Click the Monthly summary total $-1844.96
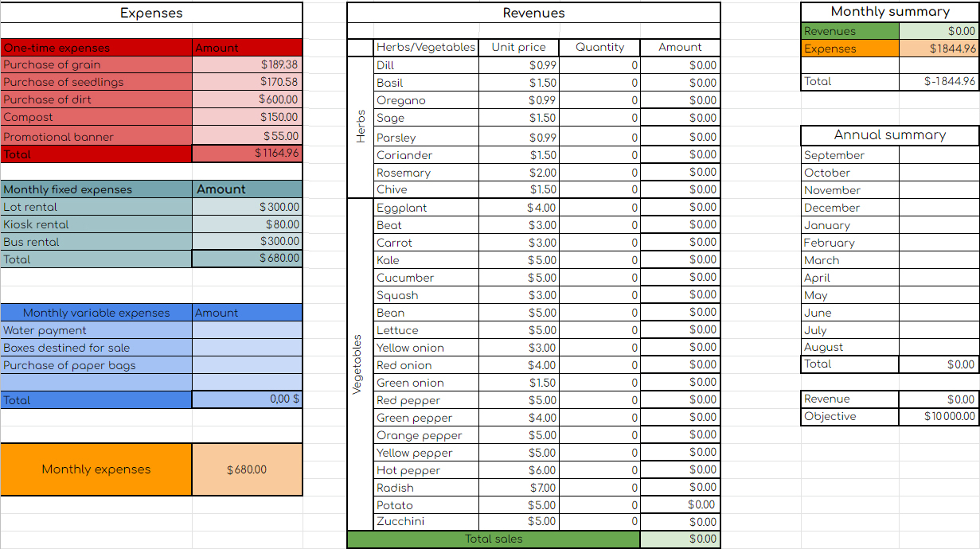The height and width of the screenshot is (549, 980). pos(939,81)
